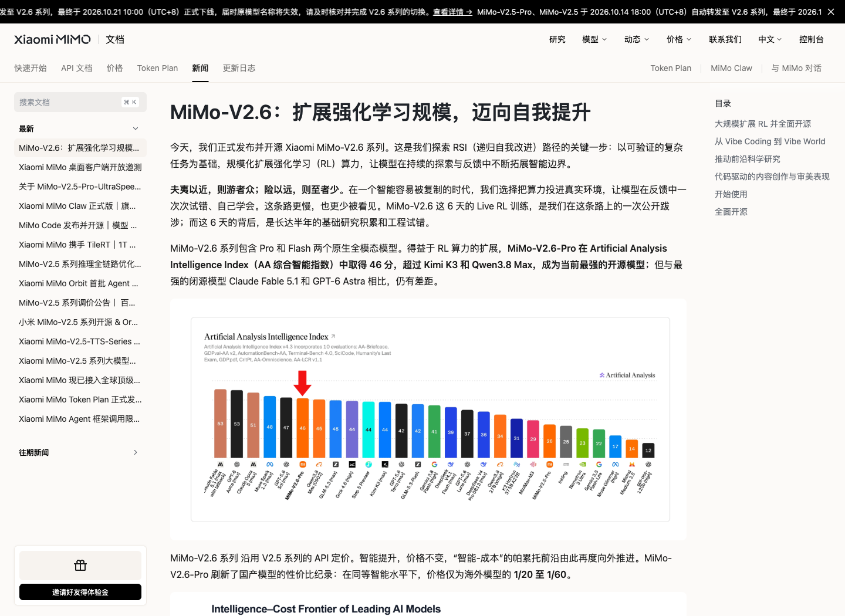Switch to the API 文档 tab
The image size is (845, 616).
click(x=77, y=68)
